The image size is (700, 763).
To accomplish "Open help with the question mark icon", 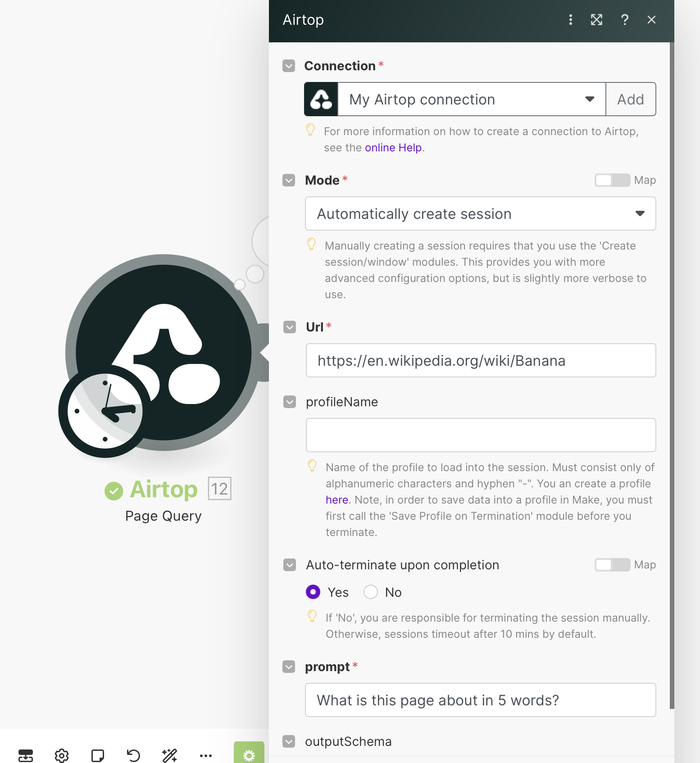I will (x=624, y=20).
